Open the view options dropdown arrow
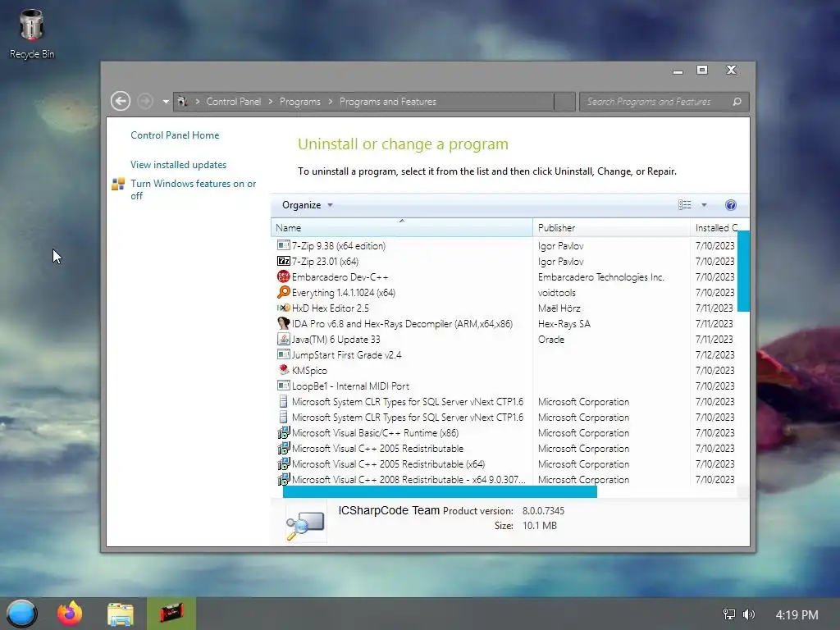 (x=704, y=204)
